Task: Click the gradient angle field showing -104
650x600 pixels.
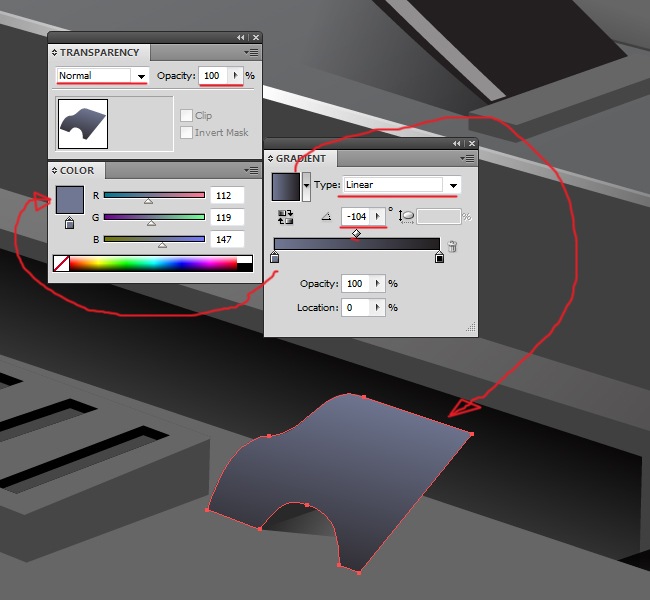Action: tap(357, 216)
